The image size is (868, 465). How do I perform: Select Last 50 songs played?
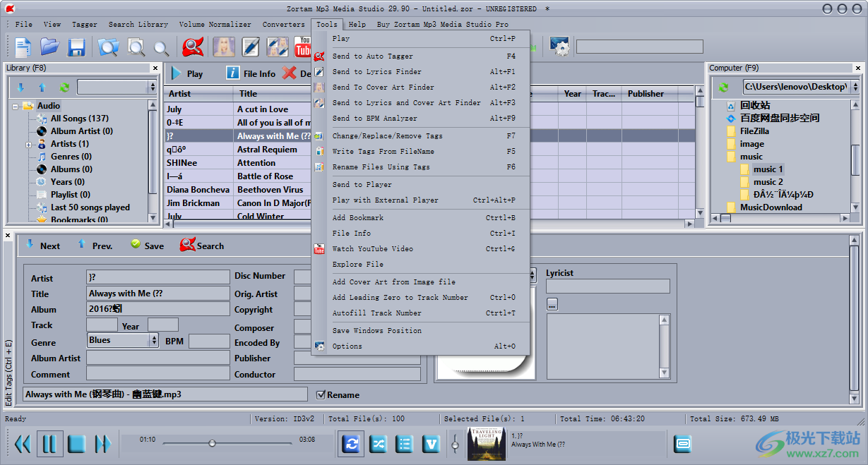point(90,207)
